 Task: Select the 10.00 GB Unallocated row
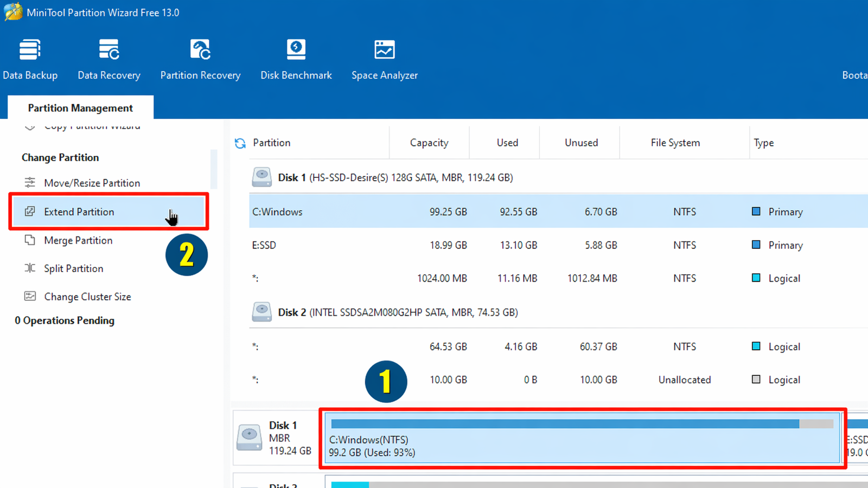559,380
